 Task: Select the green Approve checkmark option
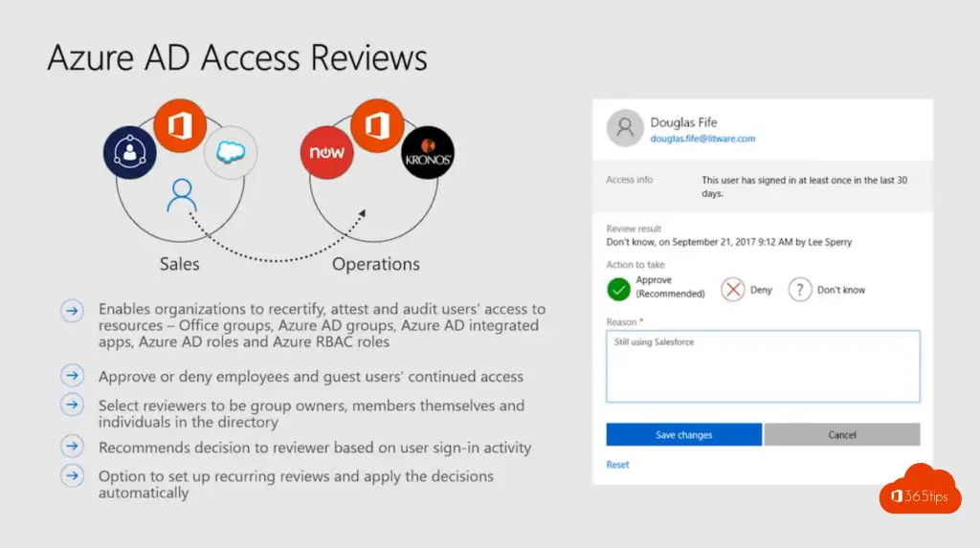(619, 288)
